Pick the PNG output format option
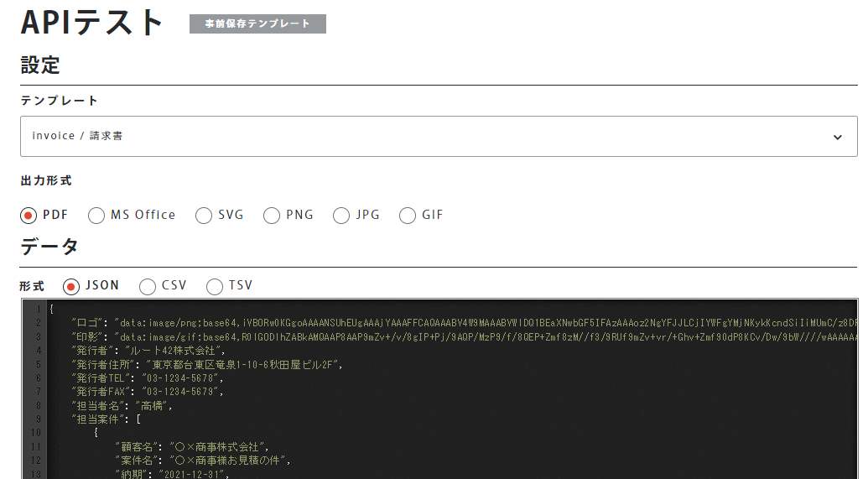The width and height of the screenshot is (868, 479). coord(272,216)
